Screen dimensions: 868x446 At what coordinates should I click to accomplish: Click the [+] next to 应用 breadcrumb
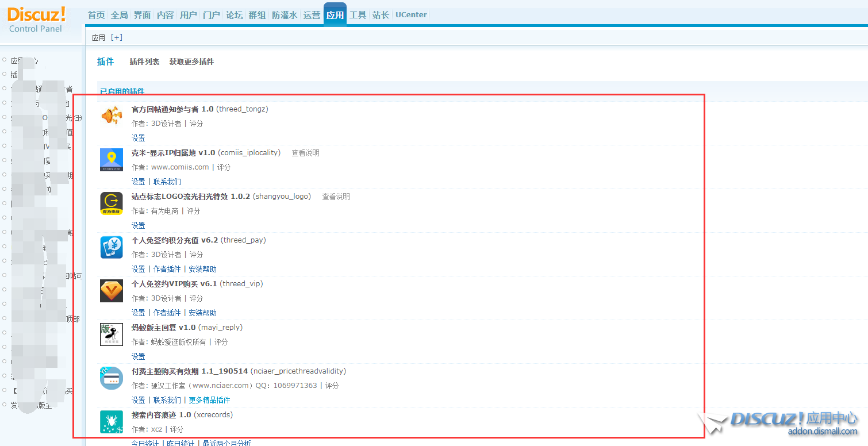click(117, 37)
